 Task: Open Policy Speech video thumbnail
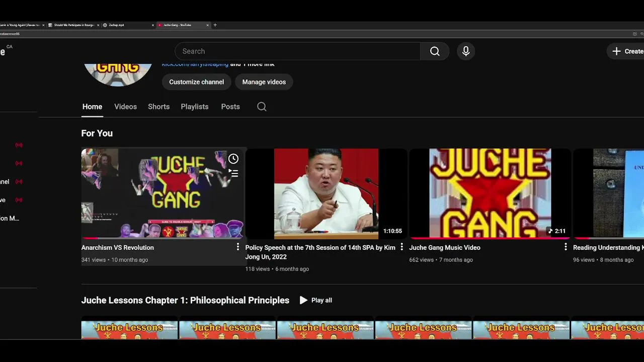[326, 193]
